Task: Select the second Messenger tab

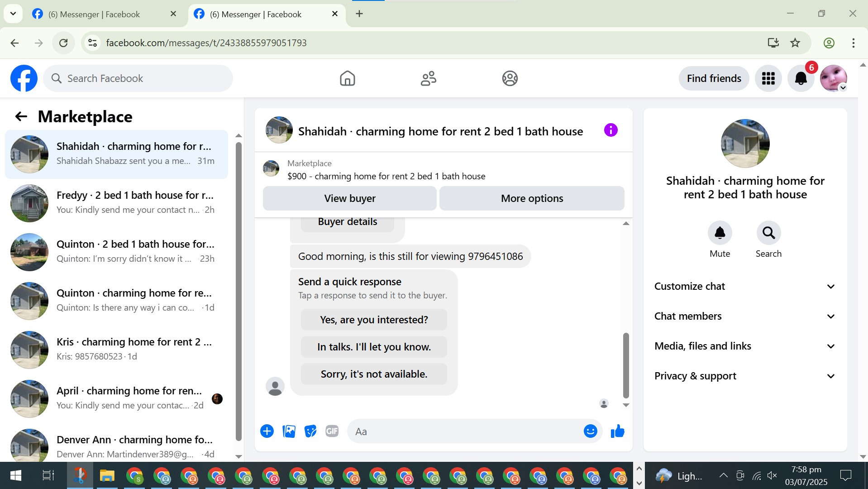Action: pyautogui.click(x=267, y=14)
